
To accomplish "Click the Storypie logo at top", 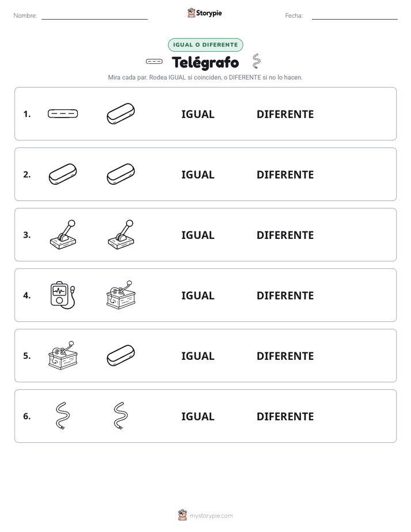I will (x=205, y=13).
